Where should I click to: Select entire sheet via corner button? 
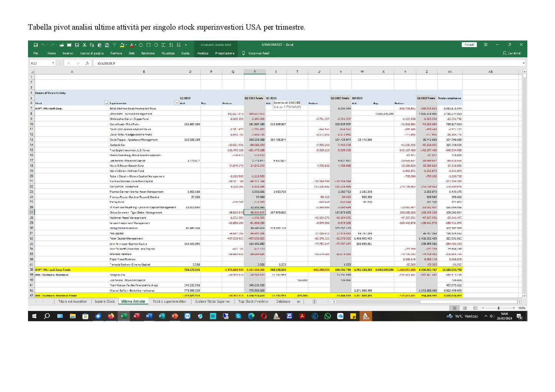pyautogui.click(x=32, y=72)
